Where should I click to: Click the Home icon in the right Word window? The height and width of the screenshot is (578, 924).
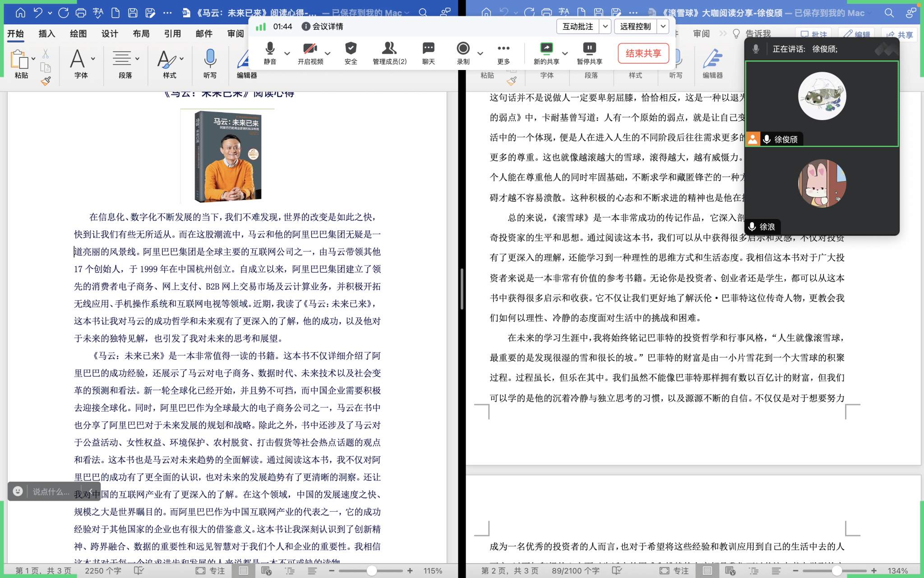(486, 13)
